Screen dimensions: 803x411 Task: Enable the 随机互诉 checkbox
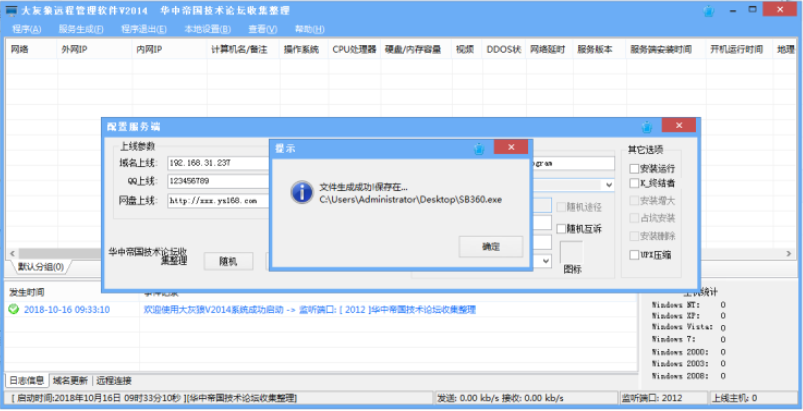tap(561, 229)
